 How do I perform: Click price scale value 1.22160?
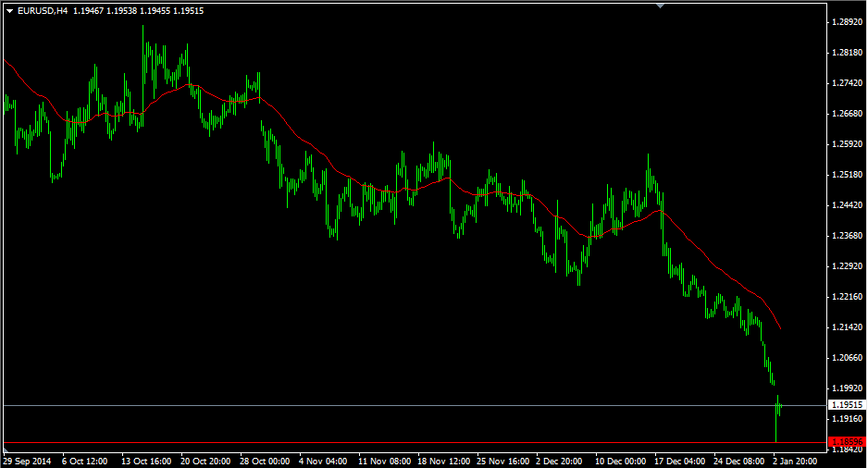[x=848, y=297]
